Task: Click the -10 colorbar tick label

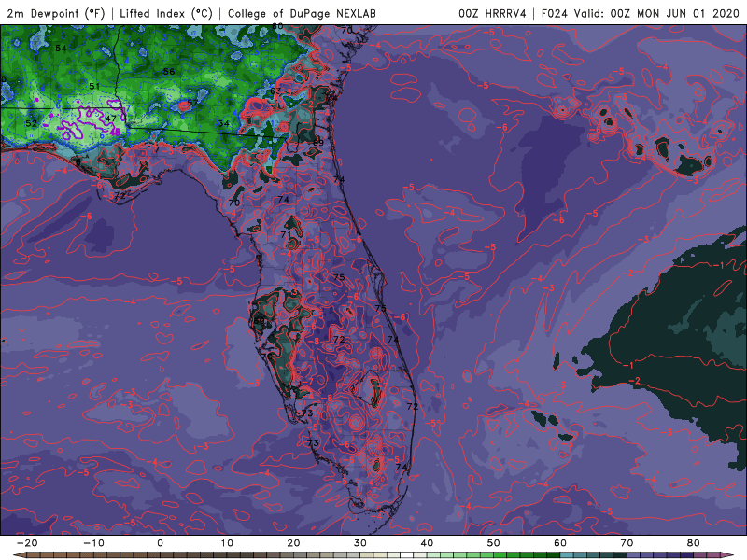Action: point(93,543)
